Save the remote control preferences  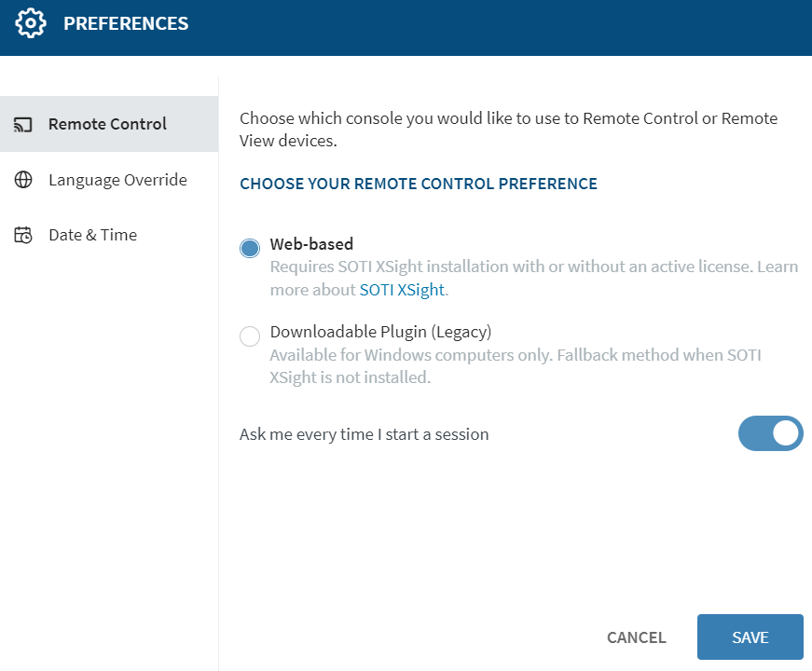pyautogui.click(x=750, y=637)
